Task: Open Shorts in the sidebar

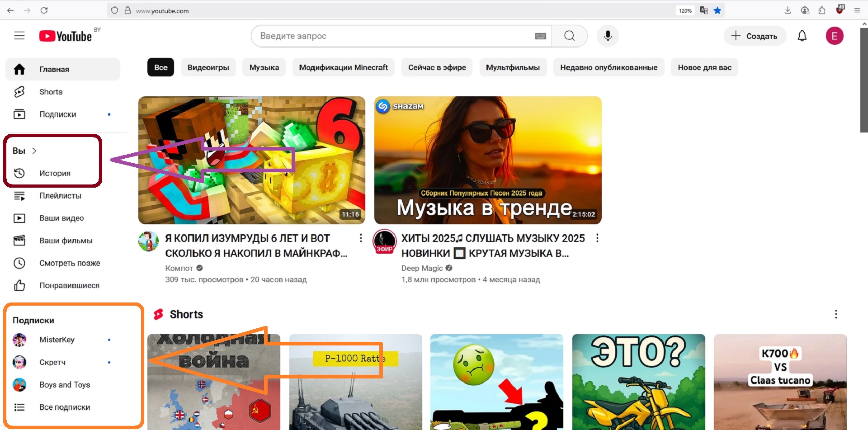Action: click(63, 92)
